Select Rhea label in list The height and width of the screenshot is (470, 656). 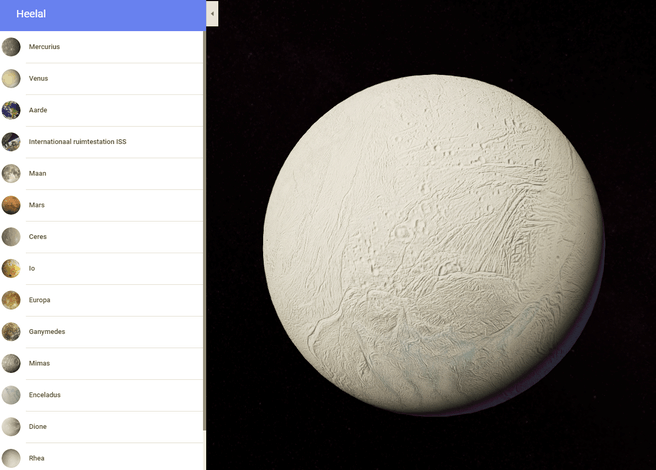[36, 458]
